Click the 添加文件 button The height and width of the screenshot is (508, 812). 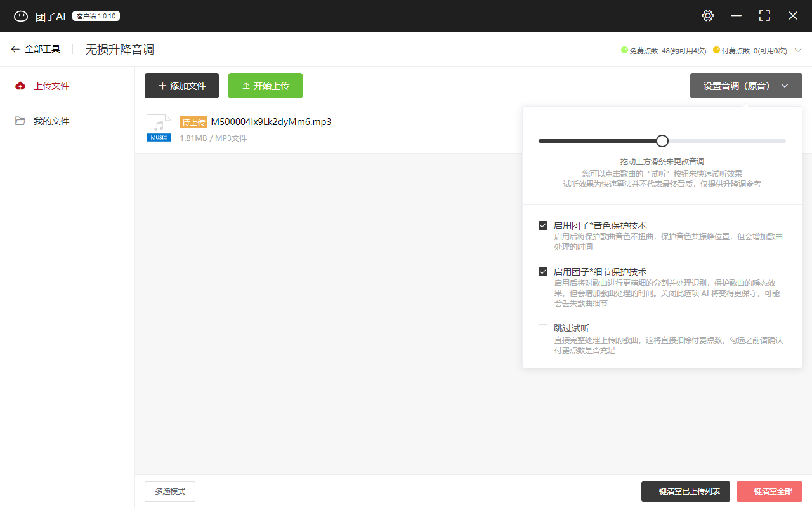(x=181, y=85)
